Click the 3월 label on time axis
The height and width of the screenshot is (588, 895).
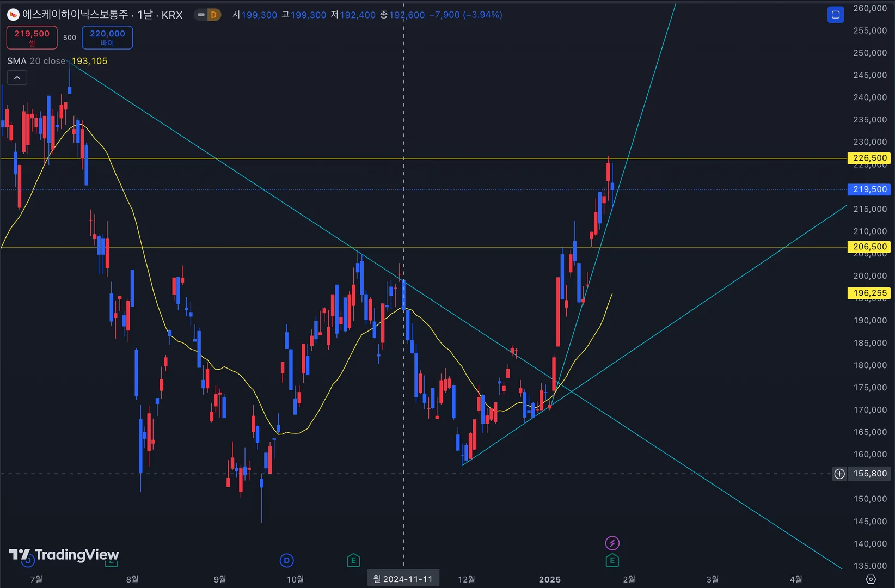713,579
